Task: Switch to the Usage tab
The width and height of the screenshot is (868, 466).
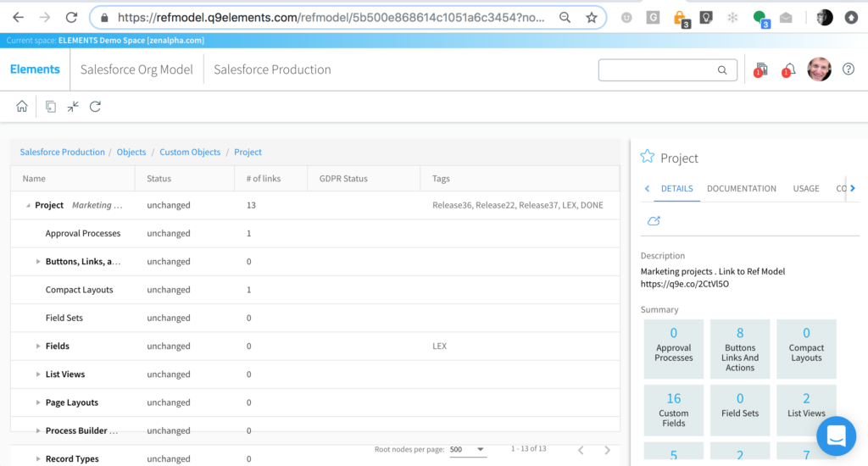Action: pos(805,188)
